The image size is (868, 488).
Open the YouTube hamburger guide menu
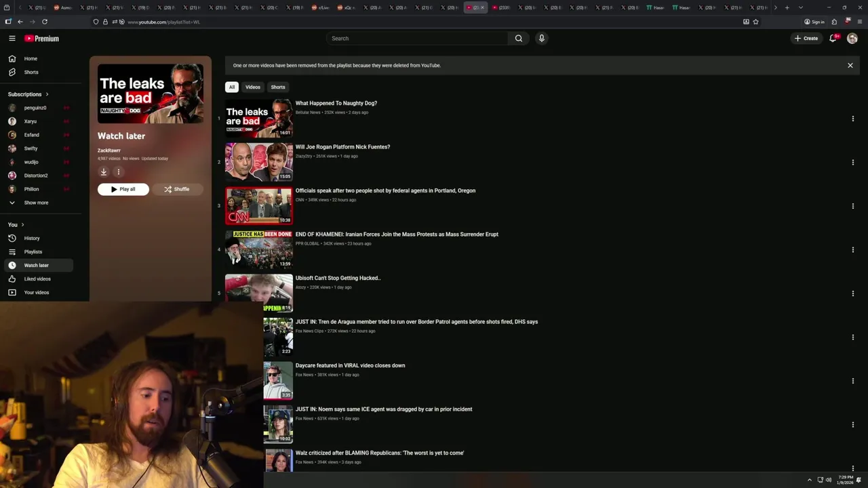click(x=12, y=39)
